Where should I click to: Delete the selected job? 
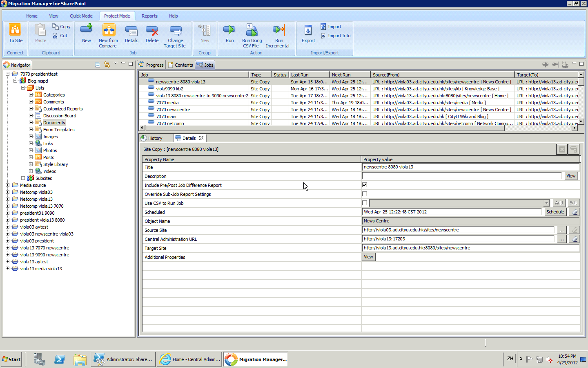[152, 33]
